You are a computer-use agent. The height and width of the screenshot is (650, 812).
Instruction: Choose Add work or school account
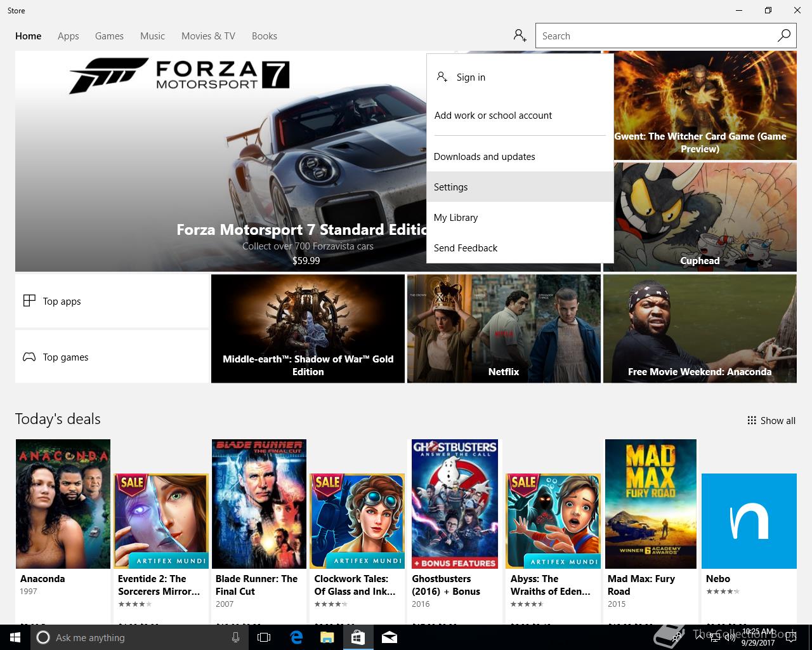(520, 115)
